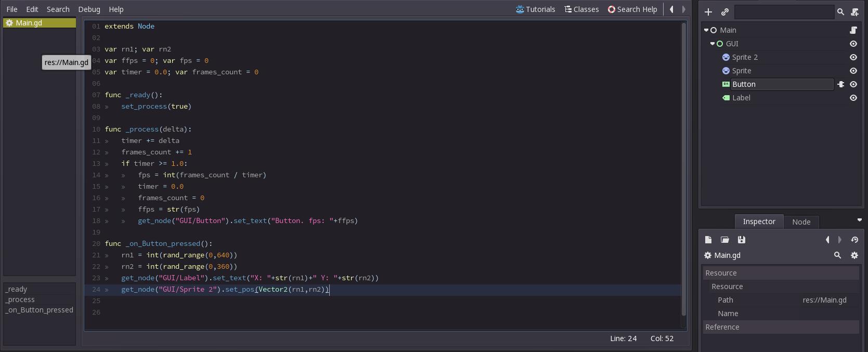Screen dimensions: 868x352
Task: Click line 20 func _on_Button_pressed in the editor
Action: (159, 243)
